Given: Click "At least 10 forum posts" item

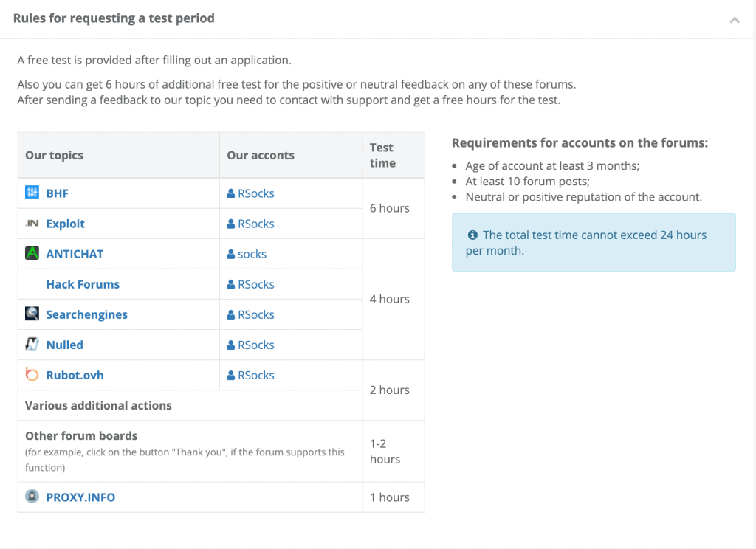Looking at the screenshot, I should [x=527, y=182].
